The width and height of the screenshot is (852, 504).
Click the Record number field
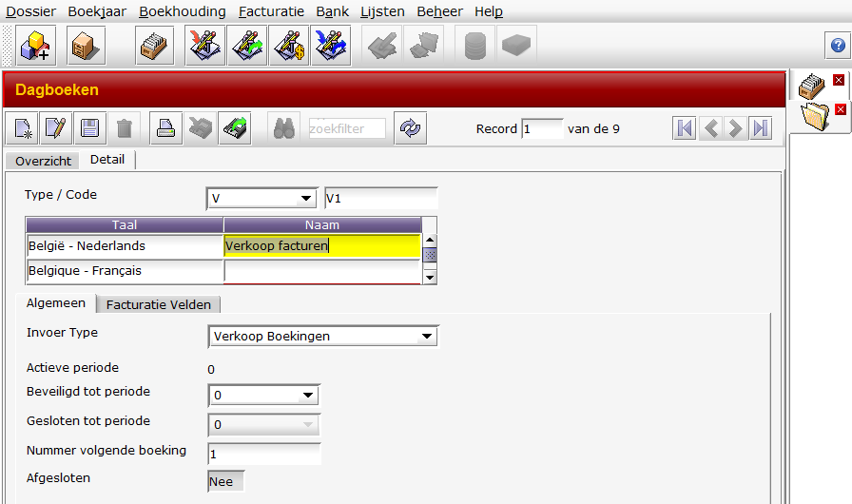[x=542, y=128]
